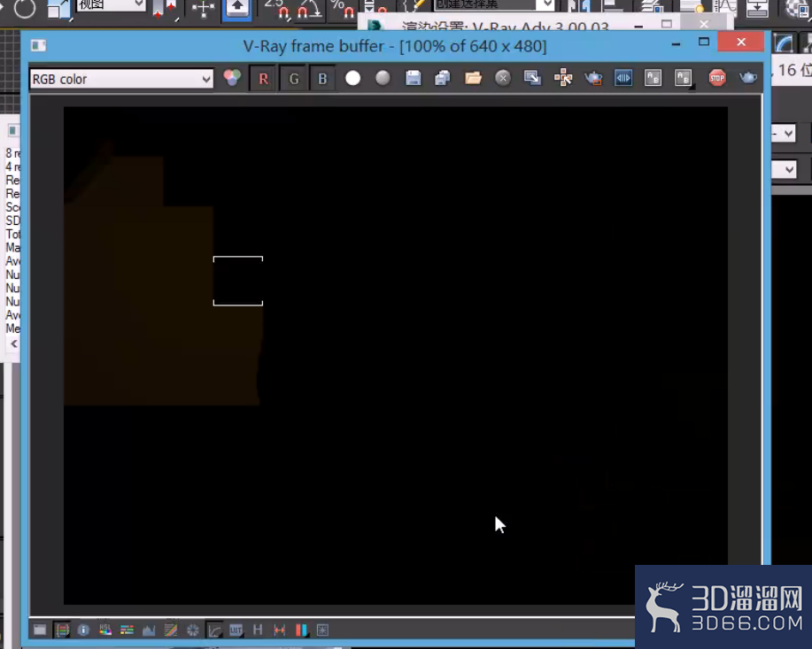
Task: Open the RGB color channel dropdown
Action: coord(121,79)
